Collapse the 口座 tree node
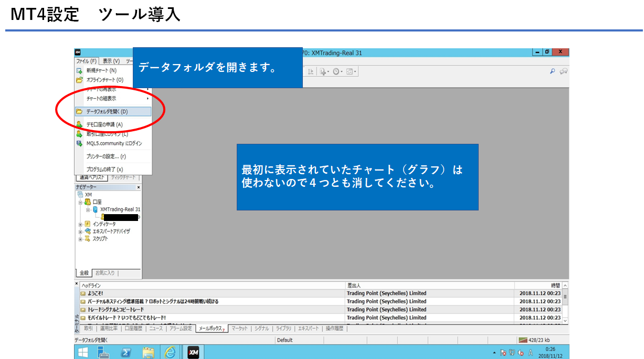The width and height of the screenshot is (644, 359). (x=81, y=202)
